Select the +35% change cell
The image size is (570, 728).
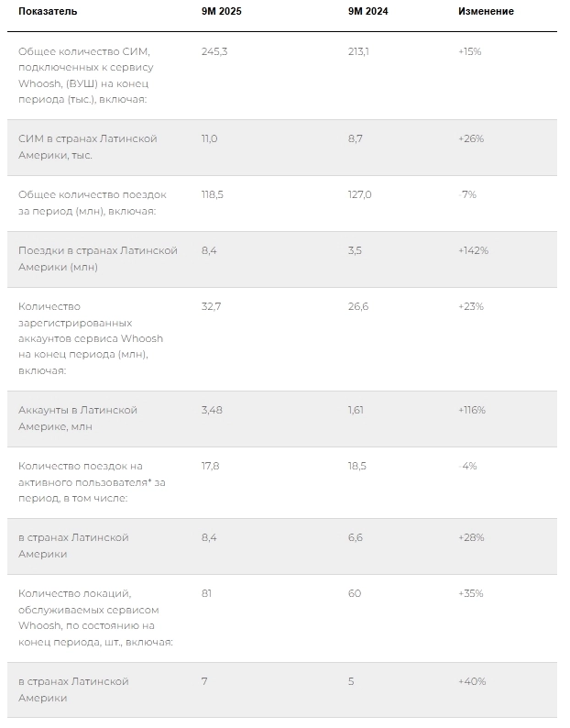[x=471, y=593]
